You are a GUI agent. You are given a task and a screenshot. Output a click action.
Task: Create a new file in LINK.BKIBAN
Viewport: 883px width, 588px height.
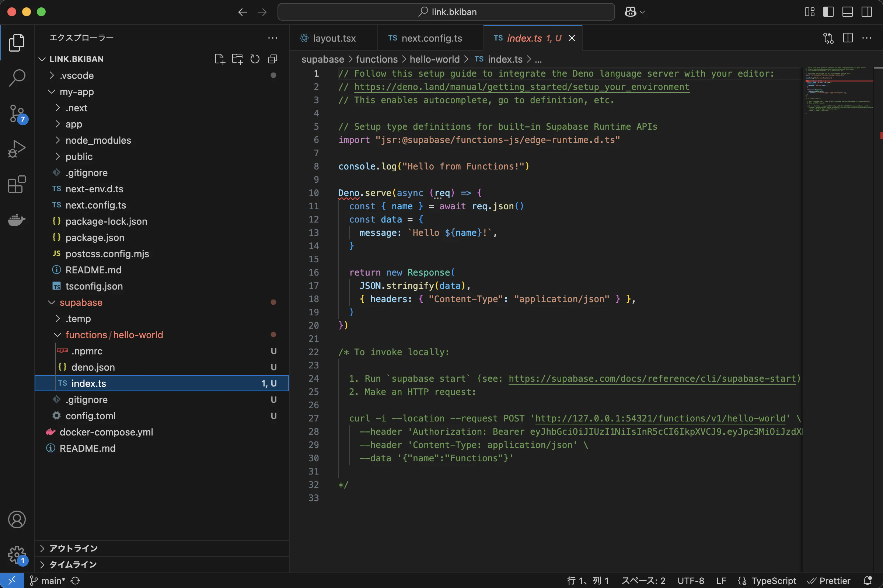pos(220,59)
